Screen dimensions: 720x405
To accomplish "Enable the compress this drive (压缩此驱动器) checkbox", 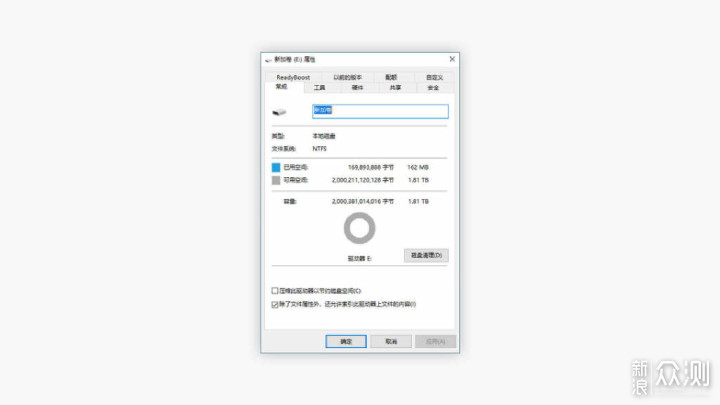I will pos(276,291).
